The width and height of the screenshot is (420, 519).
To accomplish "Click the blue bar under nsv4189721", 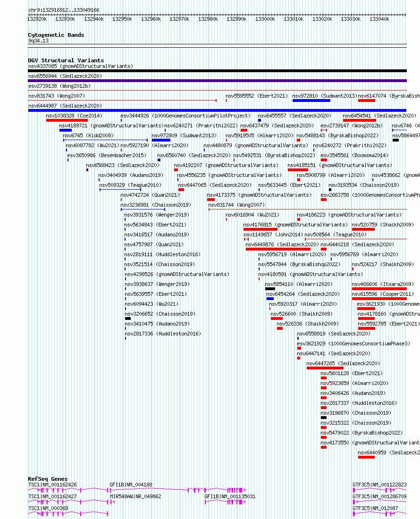I will click(66, 130).
